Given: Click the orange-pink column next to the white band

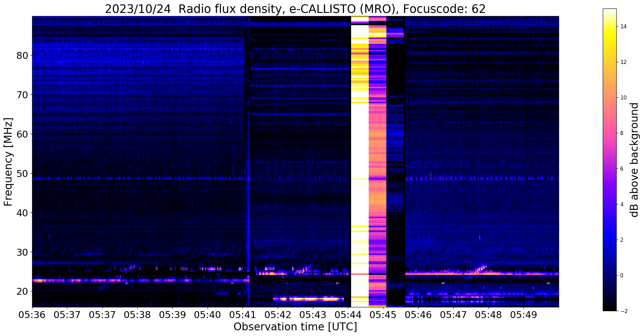Looking at the screenshot, I should click(377, 162).
